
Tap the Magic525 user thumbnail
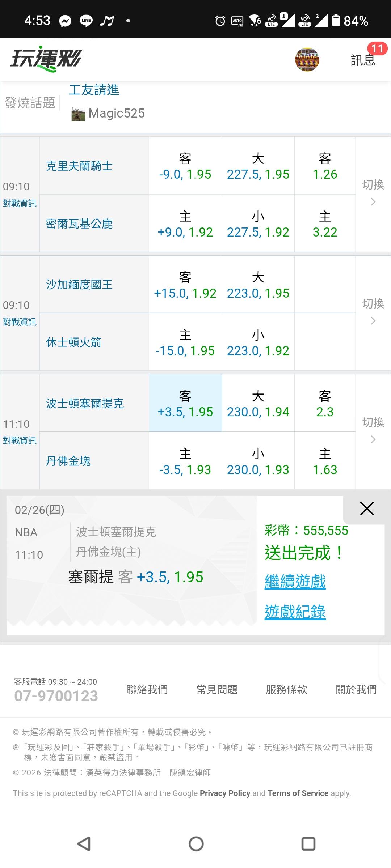(78, 114)
